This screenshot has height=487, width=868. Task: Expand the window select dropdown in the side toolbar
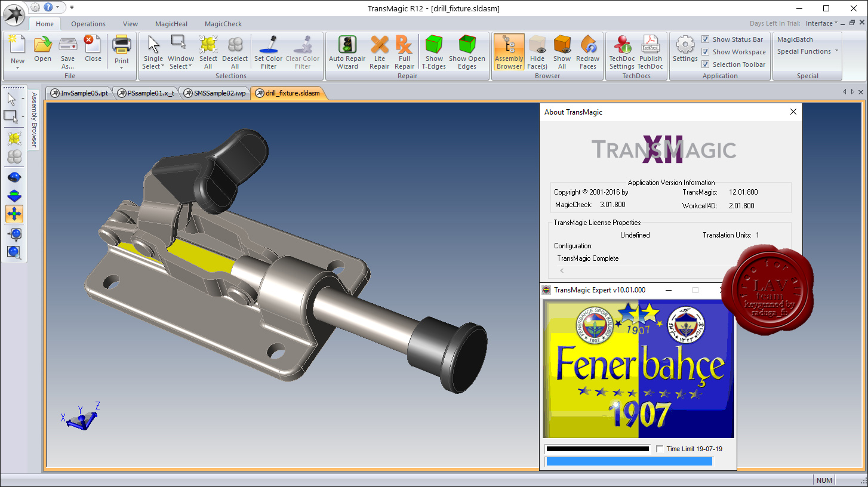[x=23, y=116]
